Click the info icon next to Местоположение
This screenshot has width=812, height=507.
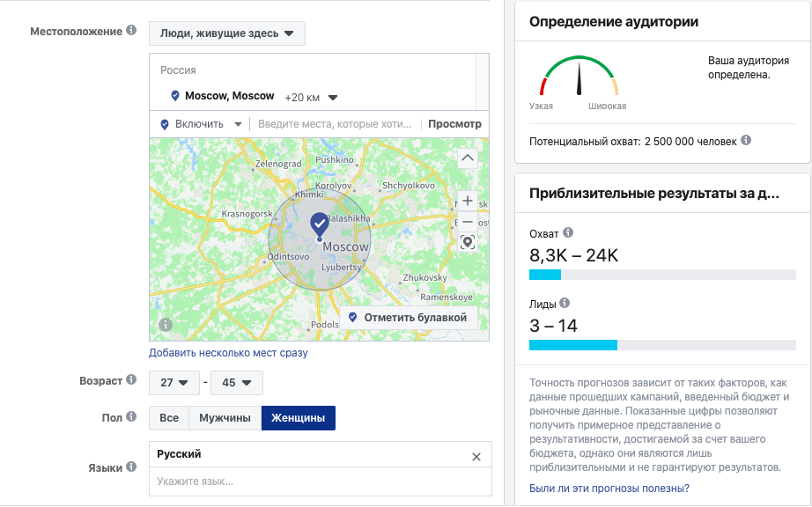131,31
